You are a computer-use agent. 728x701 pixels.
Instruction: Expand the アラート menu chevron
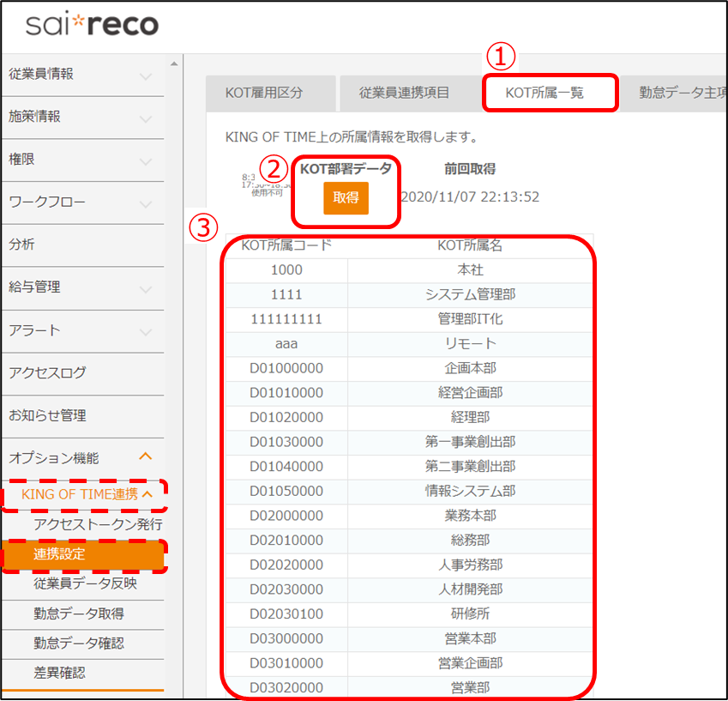146,333
